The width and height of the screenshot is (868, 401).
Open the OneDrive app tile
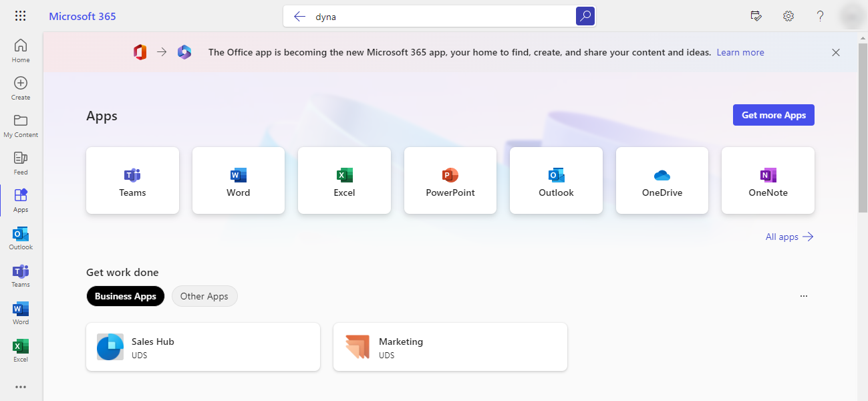(x=662, y=180)
